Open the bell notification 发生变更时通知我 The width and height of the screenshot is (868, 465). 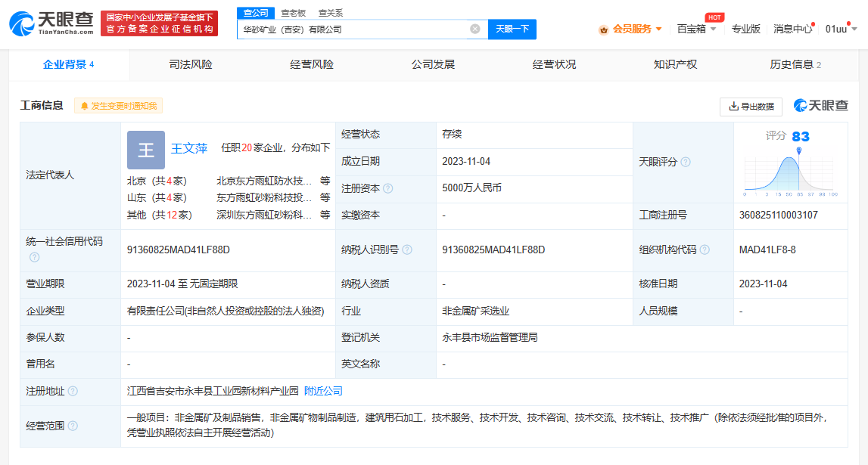click(x=119, y=106)
